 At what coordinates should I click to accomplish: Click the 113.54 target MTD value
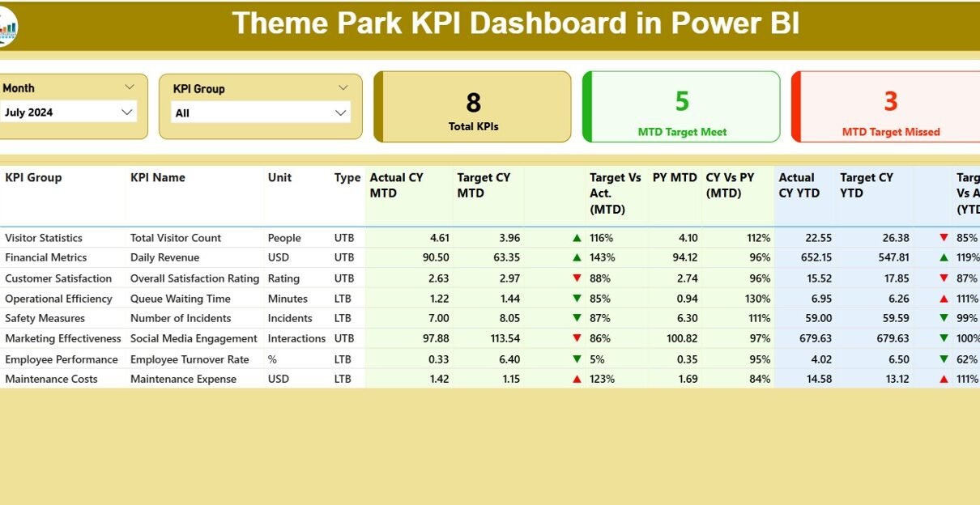(505, 338)
